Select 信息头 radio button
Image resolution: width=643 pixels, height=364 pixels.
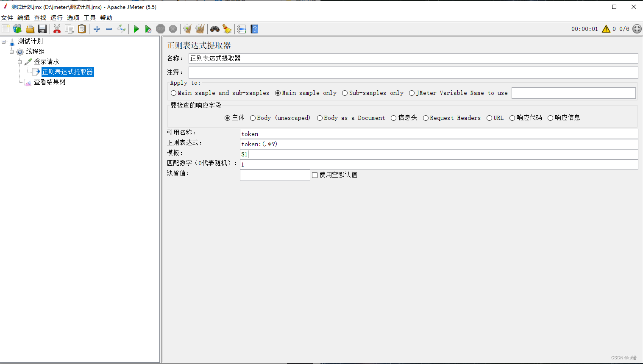(x=394, y=118)
